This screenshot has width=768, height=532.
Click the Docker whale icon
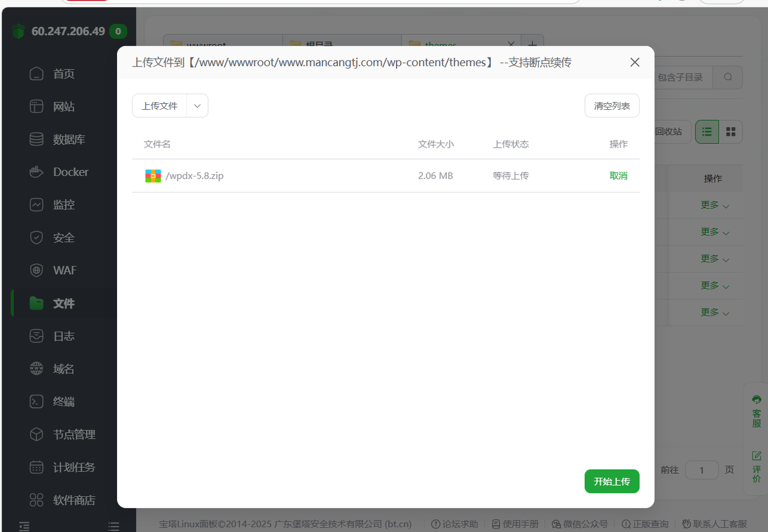click(37, 172)
